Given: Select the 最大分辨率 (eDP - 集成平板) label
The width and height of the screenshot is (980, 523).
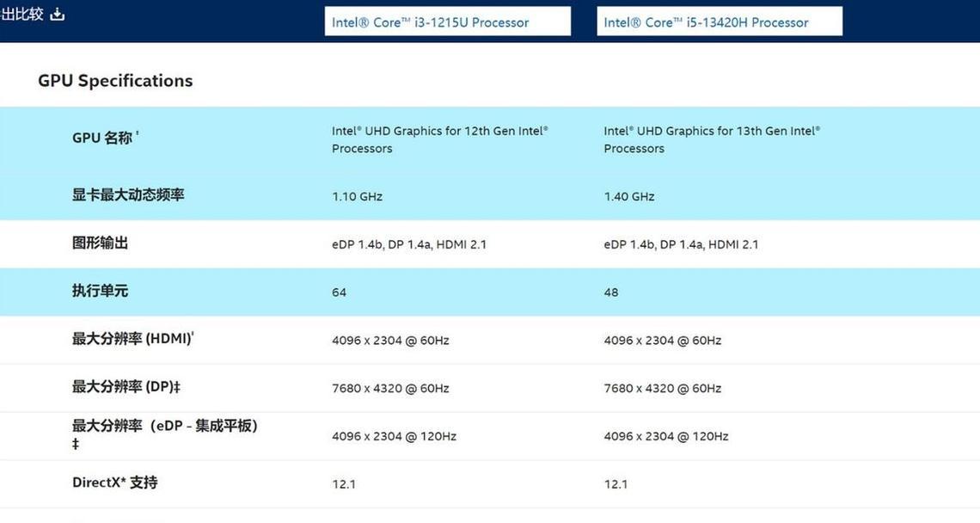Looking at the screenshot, I should pyautogui.click(x=164, y=434).
